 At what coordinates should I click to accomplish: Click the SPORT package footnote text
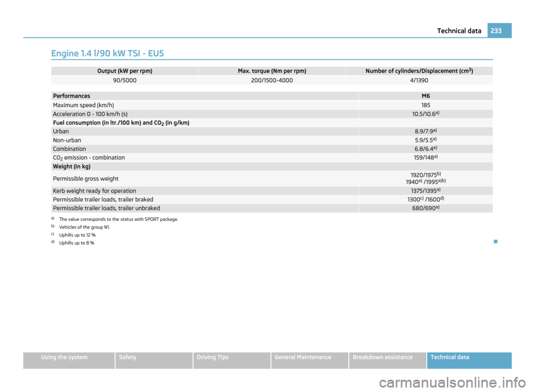[118, 219]
